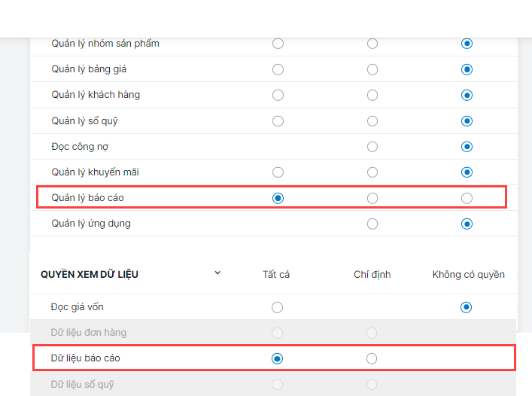Click the Dữ liệu báo cáo row label
The image size is (532, 396).
(85, 358)
